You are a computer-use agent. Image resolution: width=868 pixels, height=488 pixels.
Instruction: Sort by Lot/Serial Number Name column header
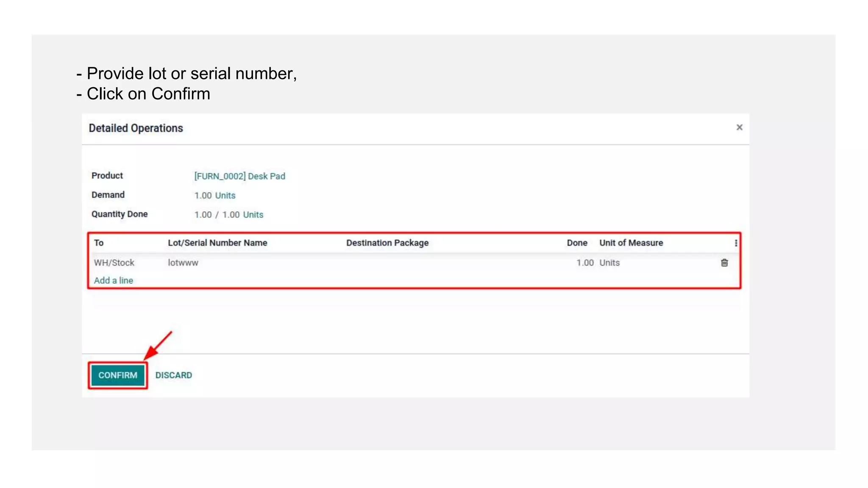[x=217, y=243]
